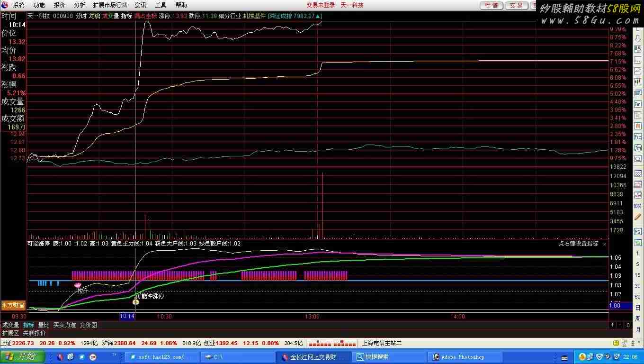Open Windows 开始 start button
The image size is (644, 364).
point(22,357)
